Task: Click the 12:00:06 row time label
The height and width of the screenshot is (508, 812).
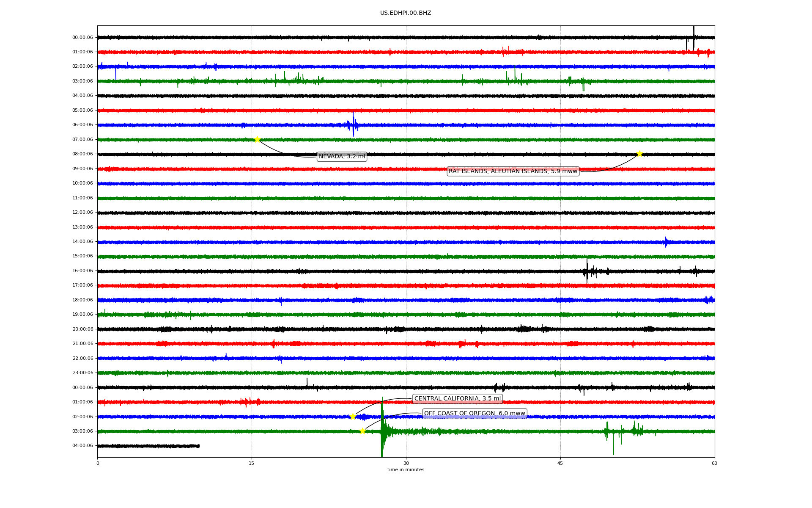Action: coord(82,213)
